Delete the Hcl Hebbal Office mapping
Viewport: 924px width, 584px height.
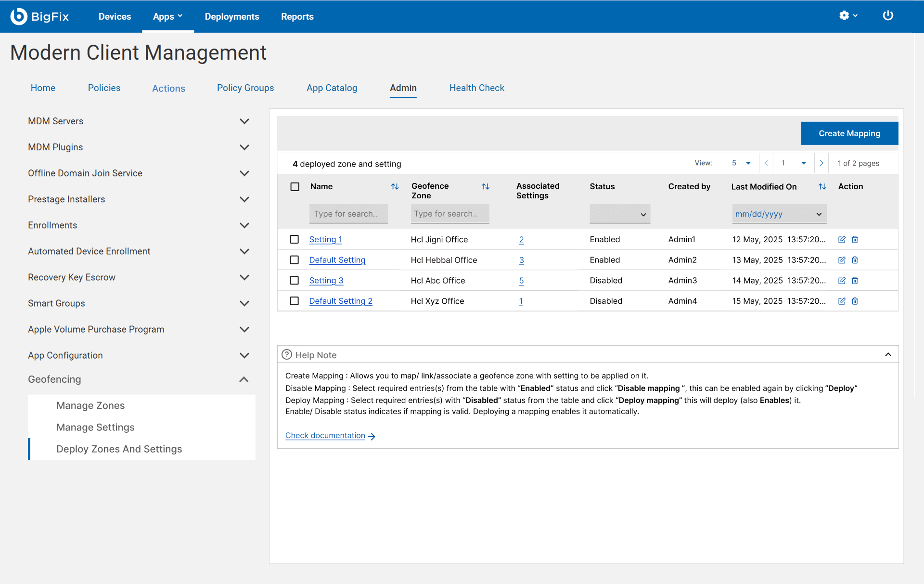coord(855,260)
